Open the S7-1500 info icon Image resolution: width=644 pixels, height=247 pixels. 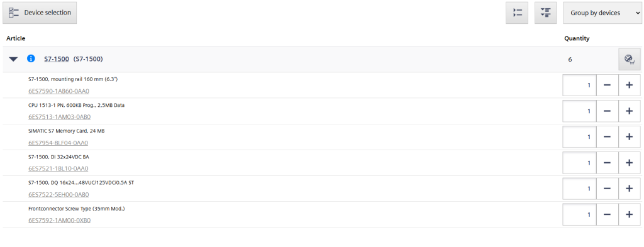click(x=31, y=58)
